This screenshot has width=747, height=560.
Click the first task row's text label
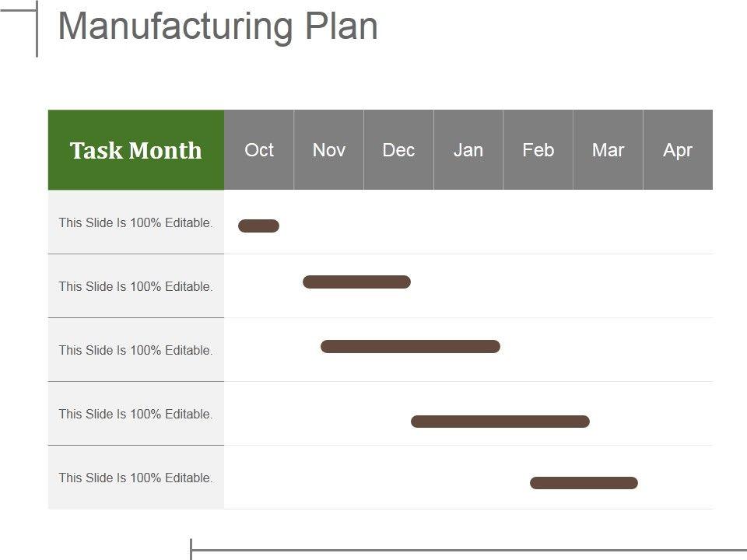pos(135,222)
